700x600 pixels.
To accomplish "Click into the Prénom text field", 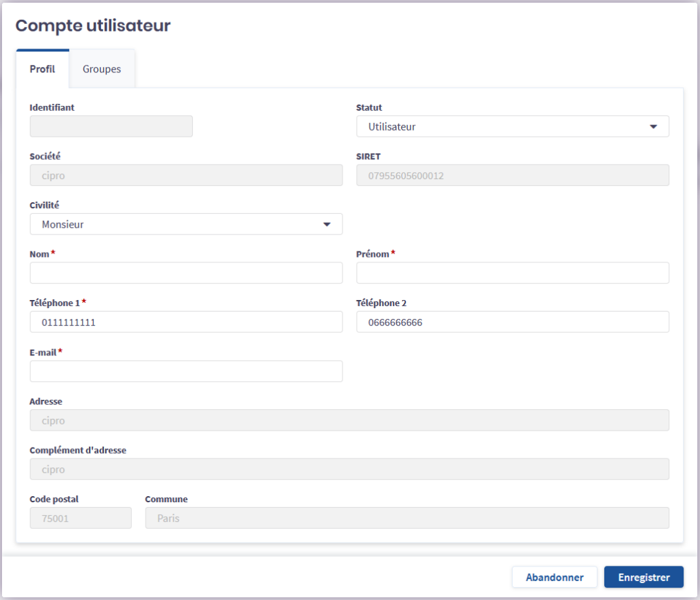I will [512, 273].
